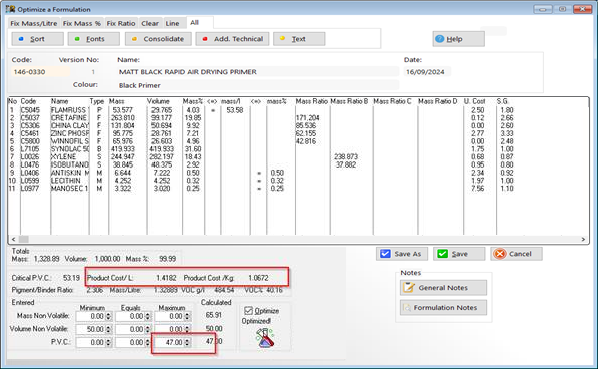Click the mass/l value 53.58
This screenshot has width=598, height=369.
pyautogui.click(x=235, y=110)
